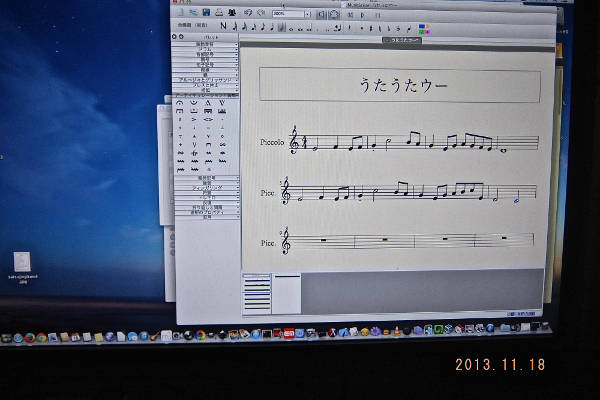This screenshot has height=400, width=600.
Task: Select the Piccolo staff name label
Action: [x=272, y=142]
